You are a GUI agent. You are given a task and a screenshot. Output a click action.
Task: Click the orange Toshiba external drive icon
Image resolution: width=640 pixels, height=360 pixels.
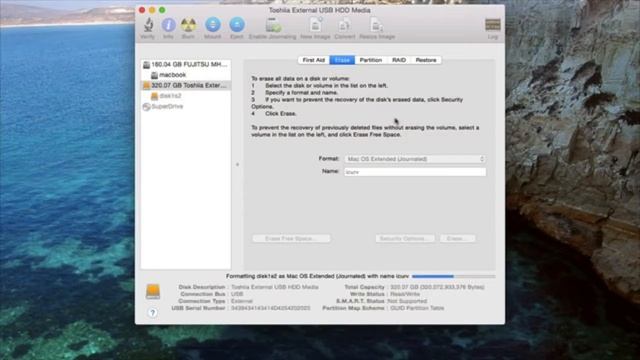click(x=146, y=85)
